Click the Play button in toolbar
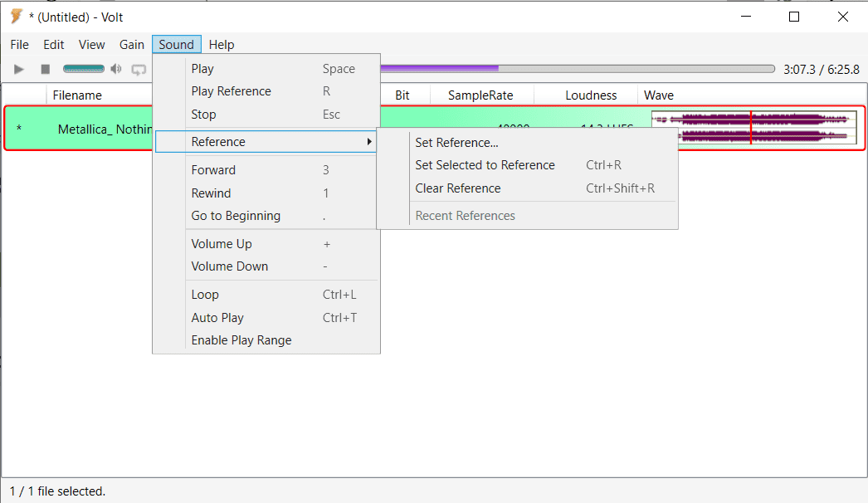 pyautogui.click(x=19, y=70)
